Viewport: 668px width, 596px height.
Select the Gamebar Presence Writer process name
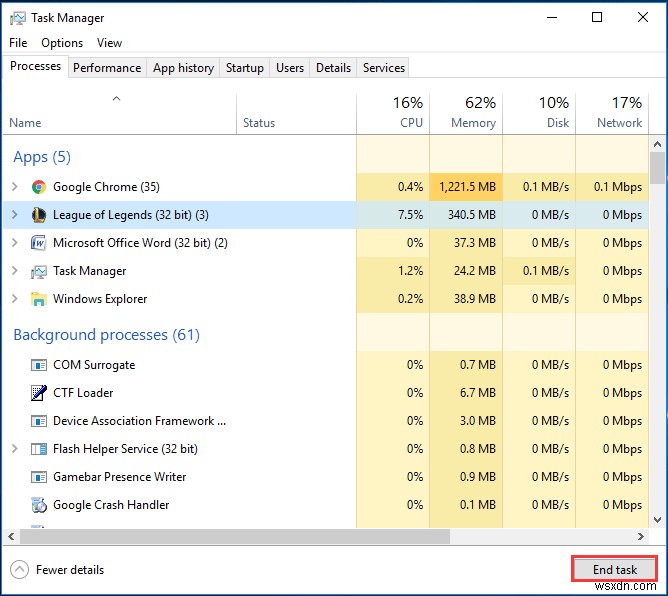pos(120,477)
